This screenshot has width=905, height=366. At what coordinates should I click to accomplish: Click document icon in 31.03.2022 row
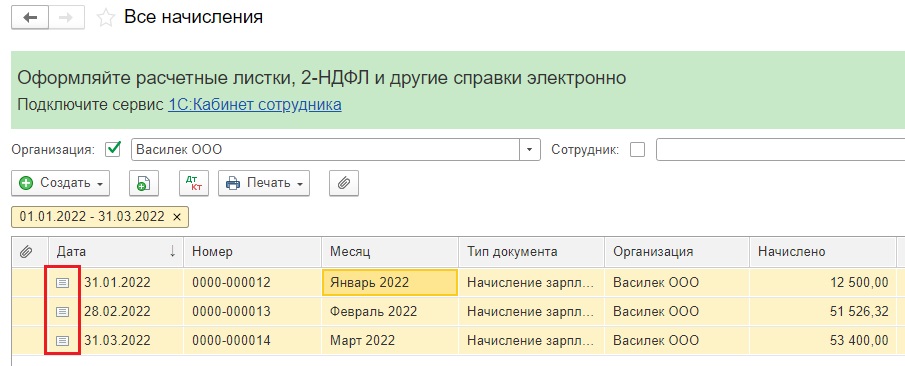[x=62, y=341]
